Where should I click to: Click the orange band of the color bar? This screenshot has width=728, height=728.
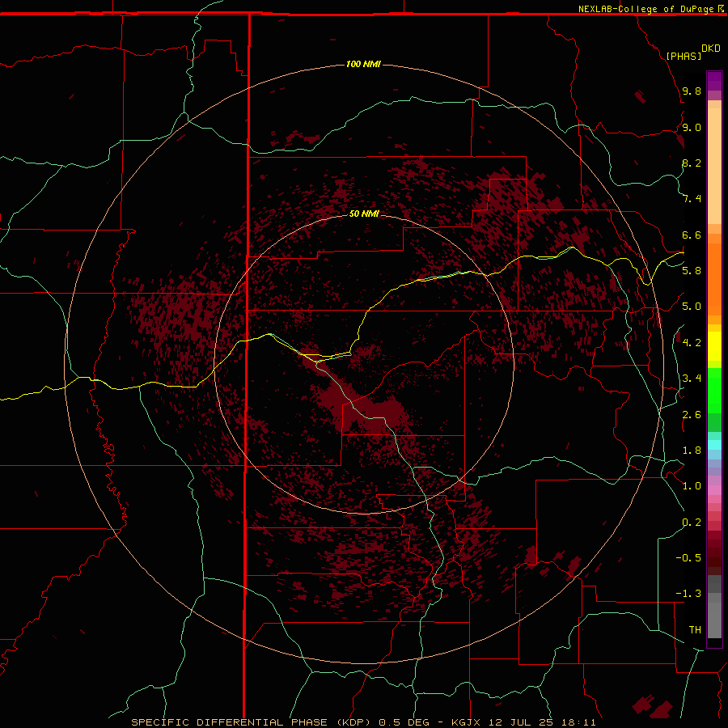(x=714, y=280)
